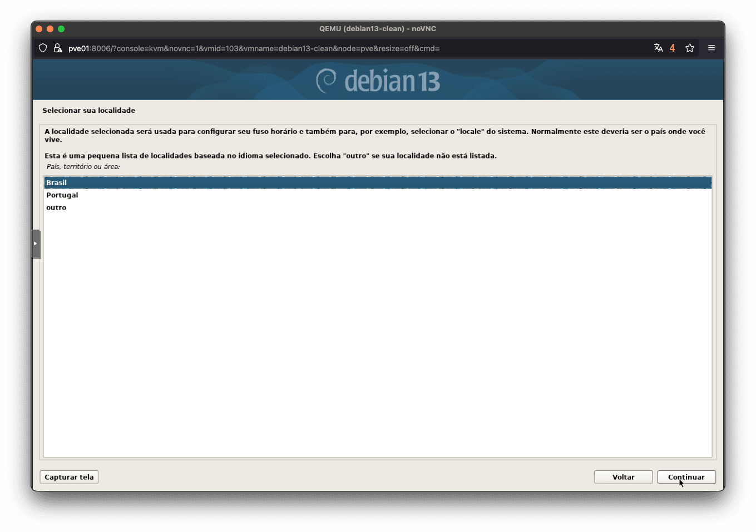
Task: Select Portugal in the country list
Action: click(x=378, y=195)
